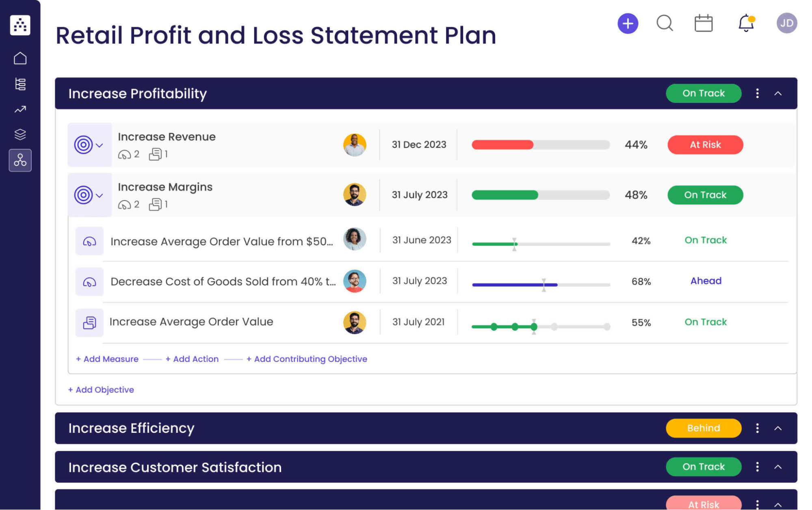Click the network/nodes sidebar icon
The width and height of the screenshot is (812, 510).
pyautogui.click(x=20, y=159)
